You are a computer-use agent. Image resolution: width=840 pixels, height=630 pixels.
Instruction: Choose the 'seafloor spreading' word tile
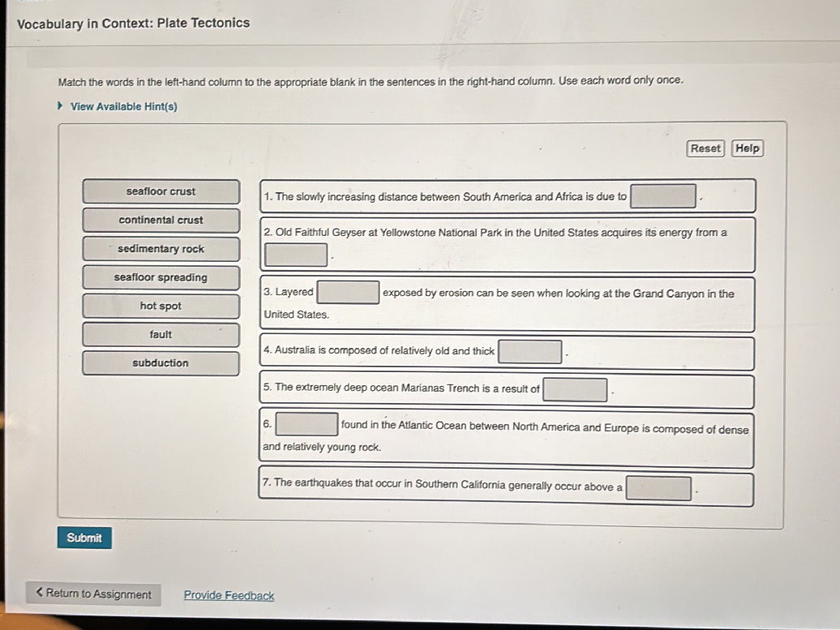(161, 277)
